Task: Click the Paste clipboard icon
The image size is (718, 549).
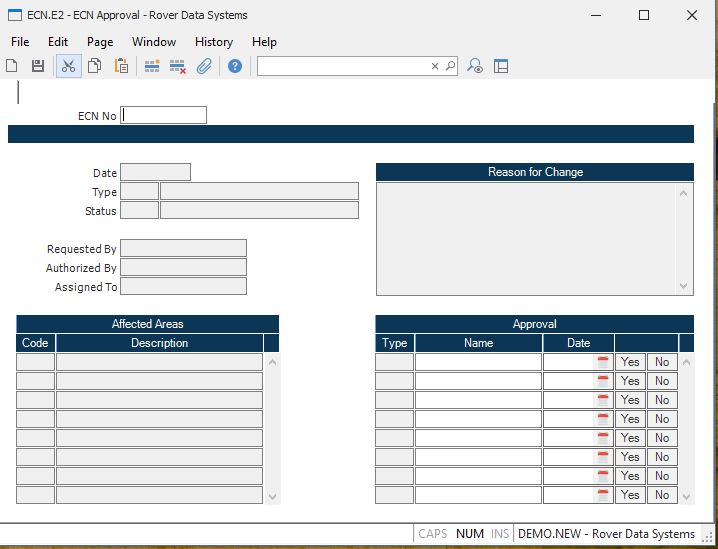Action: click(121, 66)
